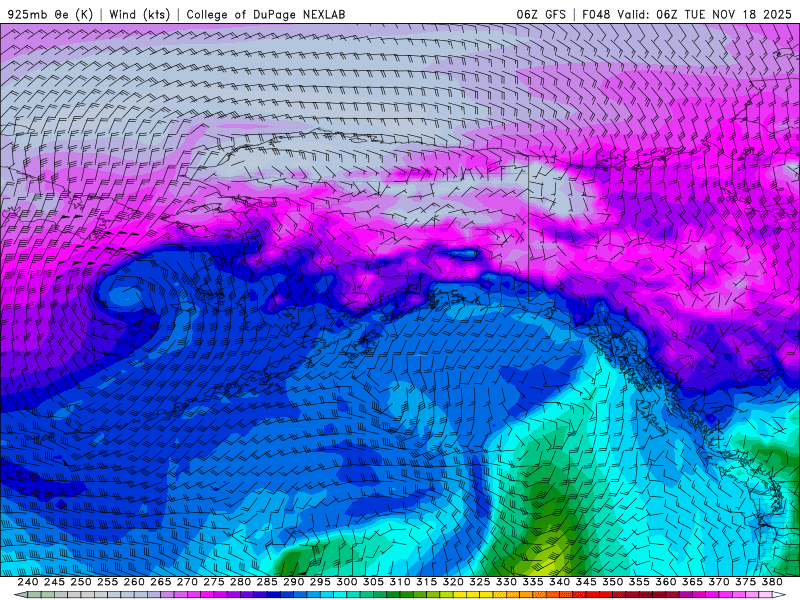
Task: Click the "06Z GFS" model run label
Action: [x=541, y=14]
